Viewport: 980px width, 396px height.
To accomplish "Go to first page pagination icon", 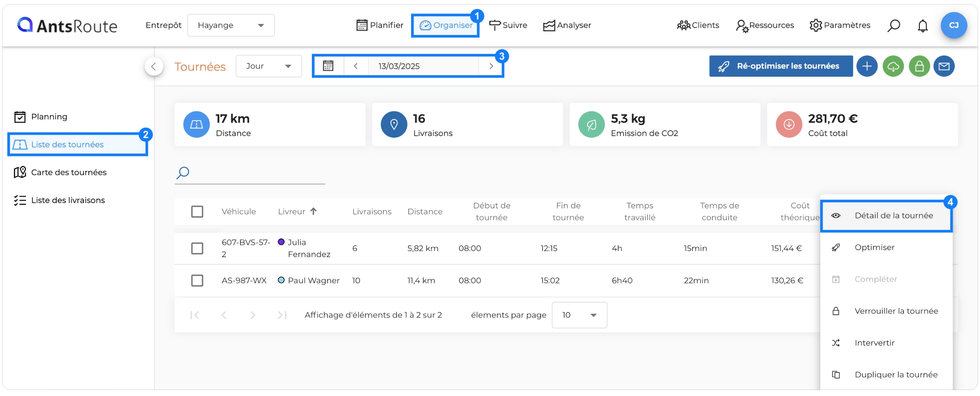I will click(195, 315).
